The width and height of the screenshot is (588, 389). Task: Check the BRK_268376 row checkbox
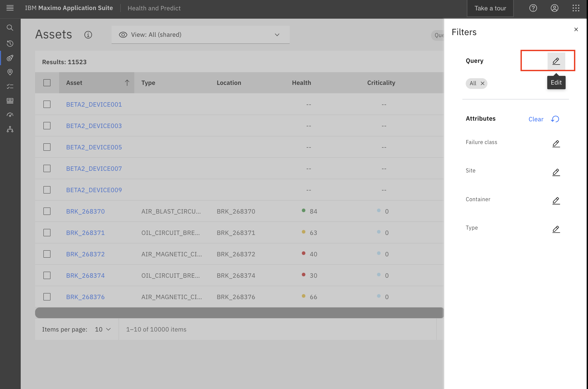[47, 297]
